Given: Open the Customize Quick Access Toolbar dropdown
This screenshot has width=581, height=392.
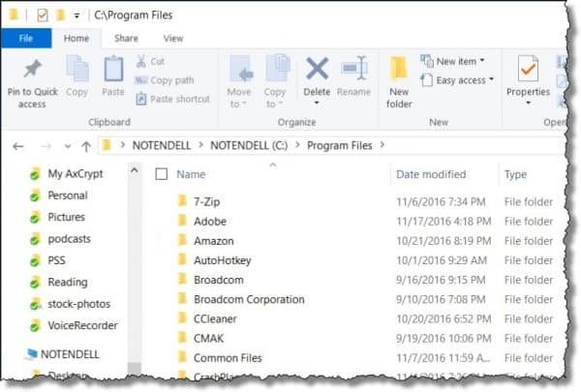Looking at the screenshot, I should coord(76,15).
